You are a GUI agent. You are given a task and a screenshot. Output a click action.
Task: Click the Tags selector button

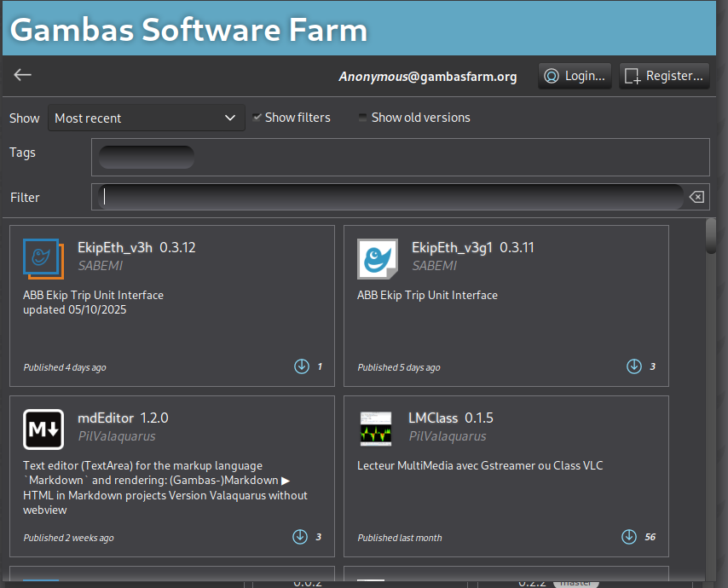pyautogui.click(x=146, y=157)
